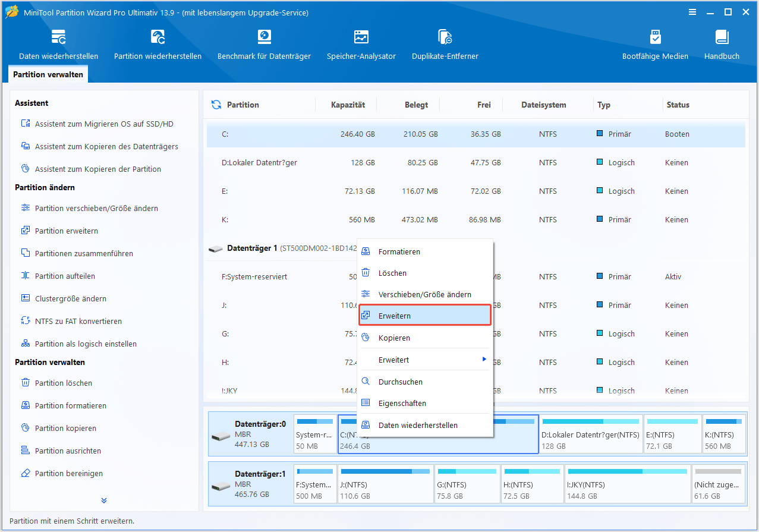Choose Daten wiederherstellen in context menu
This screenshot has width=759, height=532.
coord(425,426)
